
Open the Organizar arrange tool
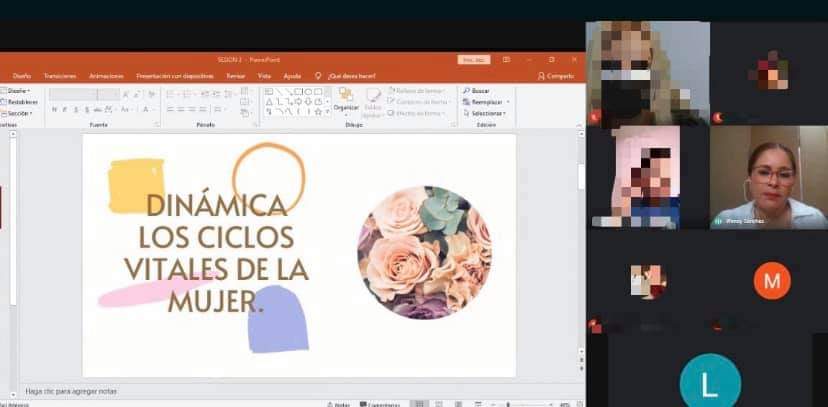[346, 99]
